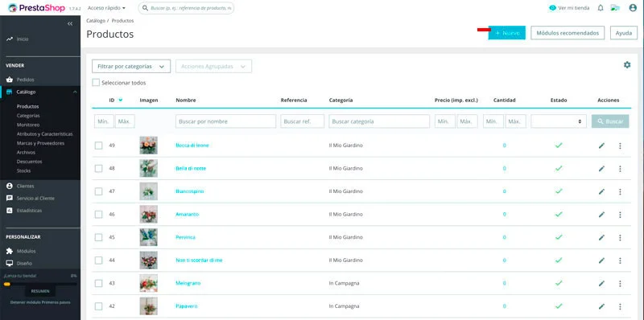
Task: Edit product Papavero pencil icon
Action: 601,306
